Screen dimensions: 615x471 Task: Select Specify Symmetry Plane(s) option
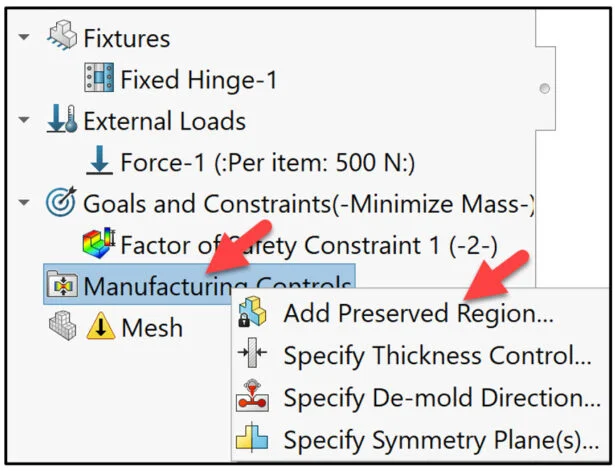(441, 438)
